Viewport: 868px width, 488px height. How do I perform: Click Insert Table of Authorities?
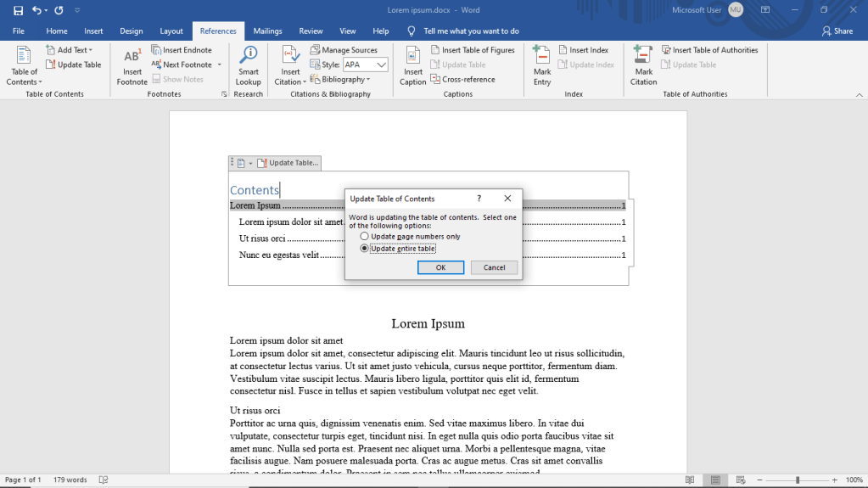click(709, 50)
